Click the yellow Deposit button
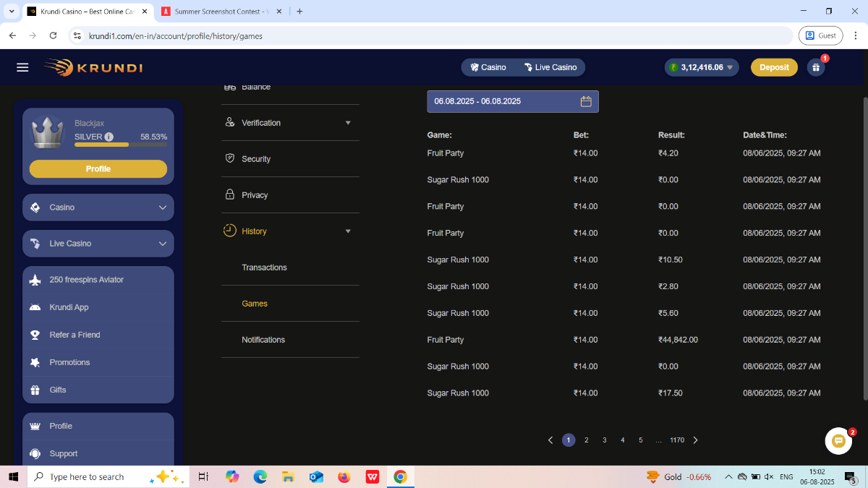 pos(774,67)
